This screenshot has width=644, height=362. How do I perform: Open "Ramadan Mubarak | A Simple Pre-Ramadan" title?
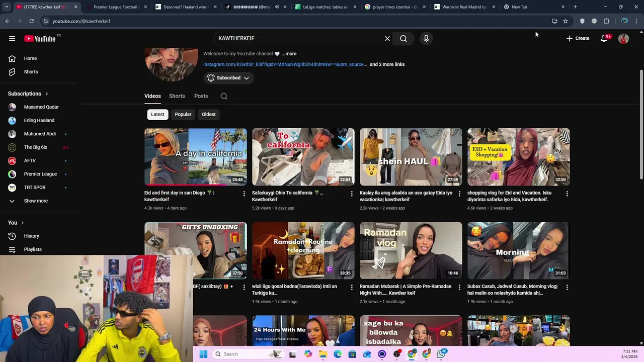pyautogui.click(x=406, y=290)
